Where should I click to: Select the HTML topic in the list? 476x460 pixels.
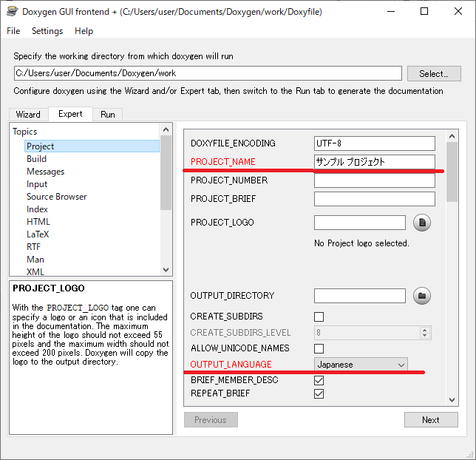tap(38, 222)
